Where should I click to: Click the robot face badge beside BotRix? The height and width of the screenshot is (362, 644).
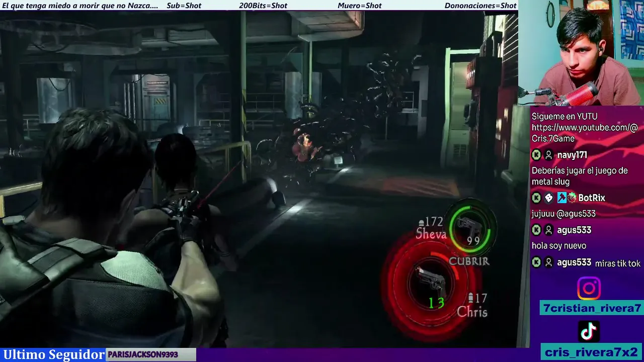point(572,198)
